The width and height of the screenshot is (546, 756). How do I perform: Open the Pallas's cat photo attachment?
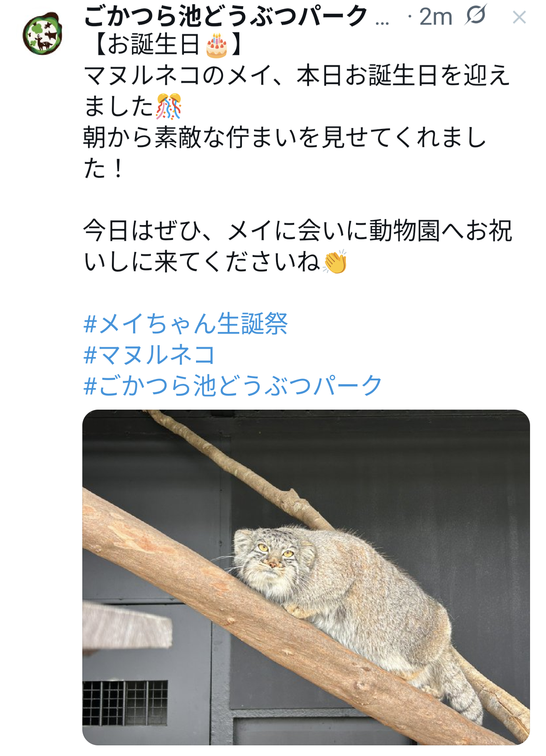click(x=306, y=577)
